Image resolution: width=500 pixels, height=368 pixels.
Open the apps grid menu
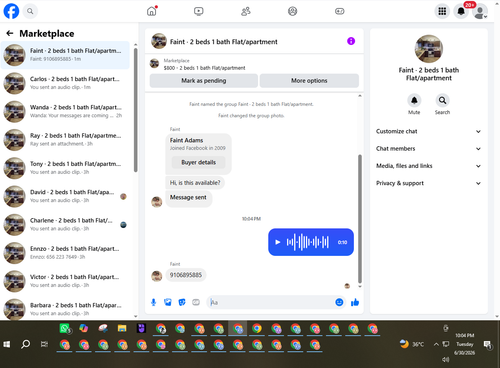point(442,11)
